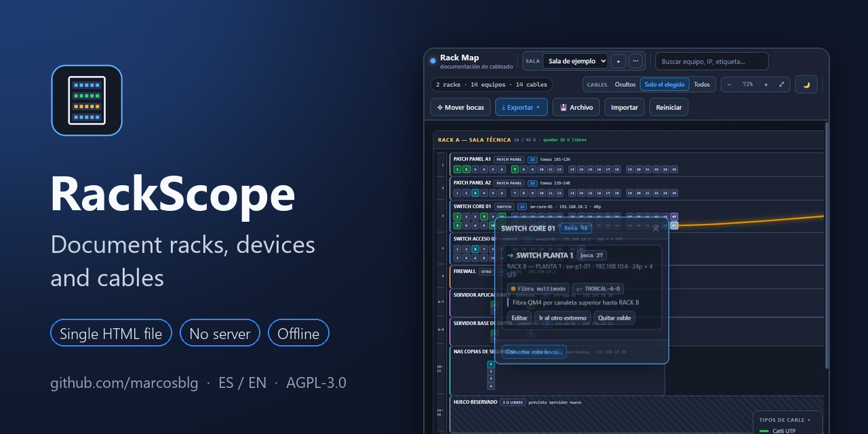Screen dimensions: 868x434
Task: Click the Reiniciar button
Action: (x=669, y=107)
